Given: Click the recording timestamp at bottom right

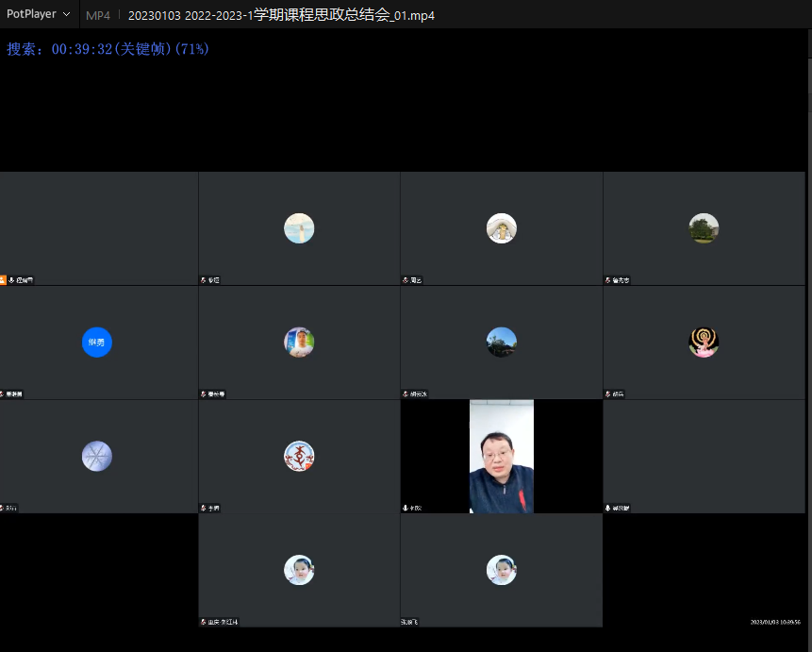Looking at the screenshot, I should pyautogui.click(x=775, y=622).
